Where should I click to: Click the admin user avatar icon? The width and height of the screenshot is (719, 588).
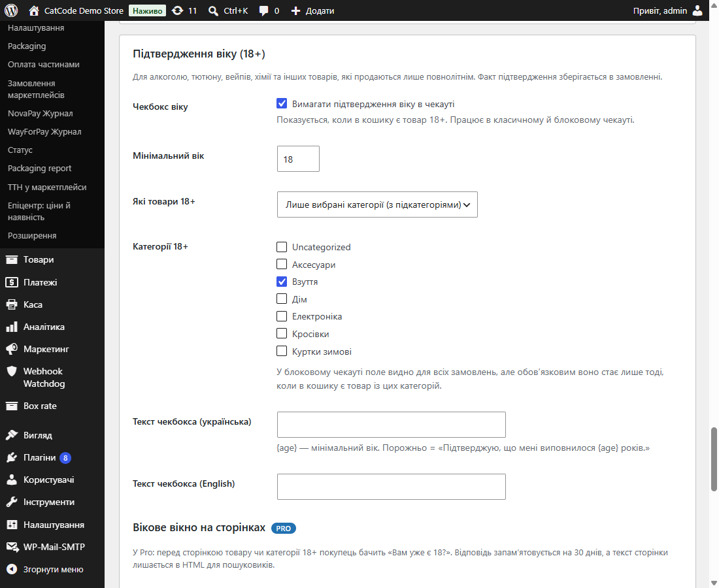point(697,10)
